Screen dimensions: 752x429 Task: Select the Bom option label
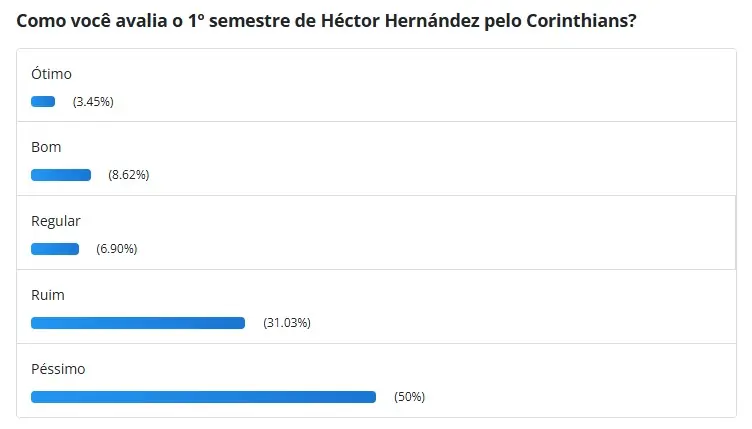46,147
